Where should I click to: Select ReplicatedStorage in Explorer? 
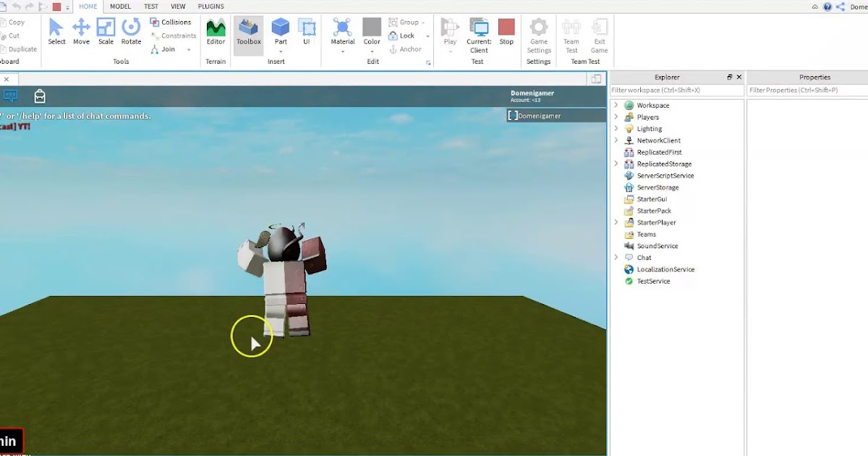point(664,164)
